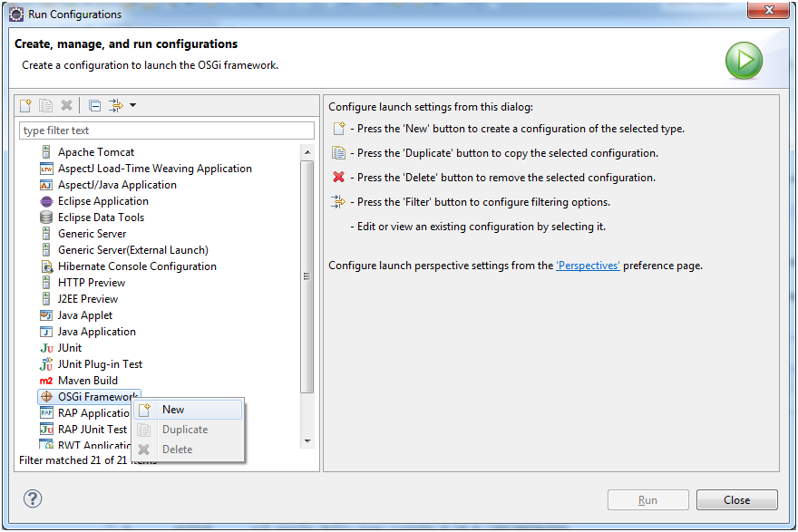Click the Maven Build m2 icon
798x532 pixels.
point(46,381)
